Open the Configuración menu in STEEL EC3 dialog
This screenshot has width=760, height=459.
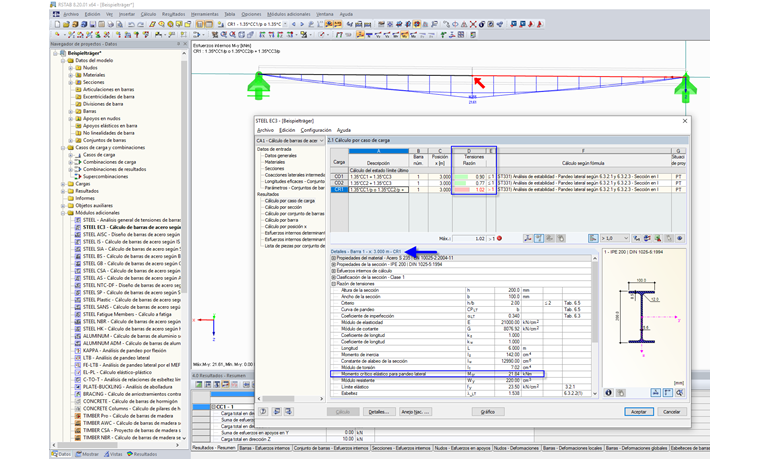pos(315,130)
